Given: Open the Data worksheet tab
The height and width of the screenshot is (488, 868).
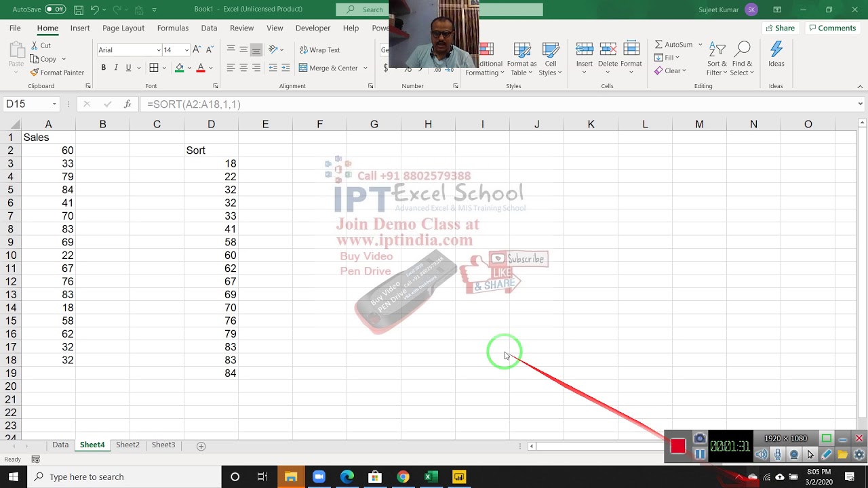Looking at the screenshot, I should (x=60, y=445).
